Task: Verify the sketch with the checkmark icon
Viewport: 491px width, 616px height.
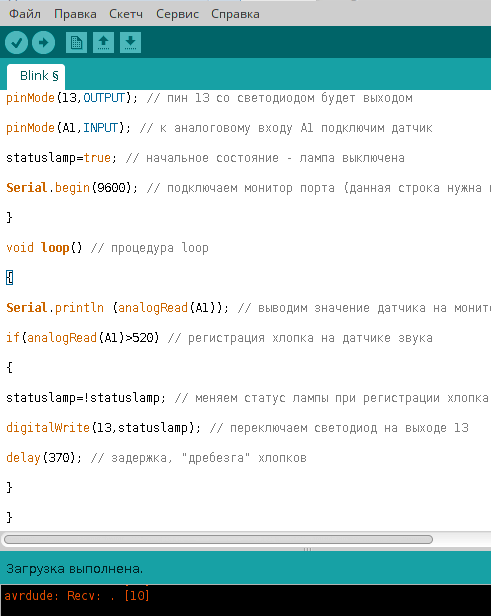Action: (16, 42)
